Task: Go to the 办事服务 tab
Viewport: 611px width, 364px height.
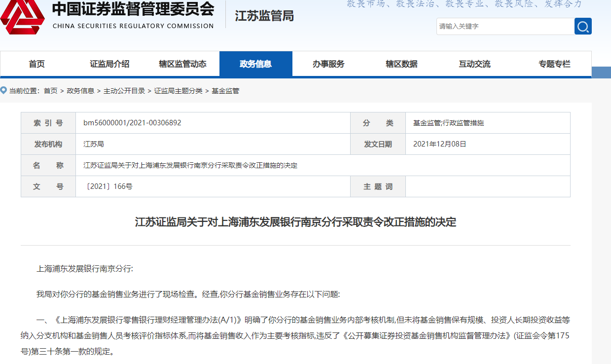Action: tap(328, 64)
